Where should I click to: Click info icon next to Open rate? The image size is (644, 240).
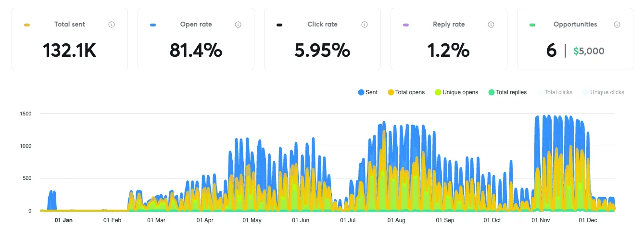[238, 25]
